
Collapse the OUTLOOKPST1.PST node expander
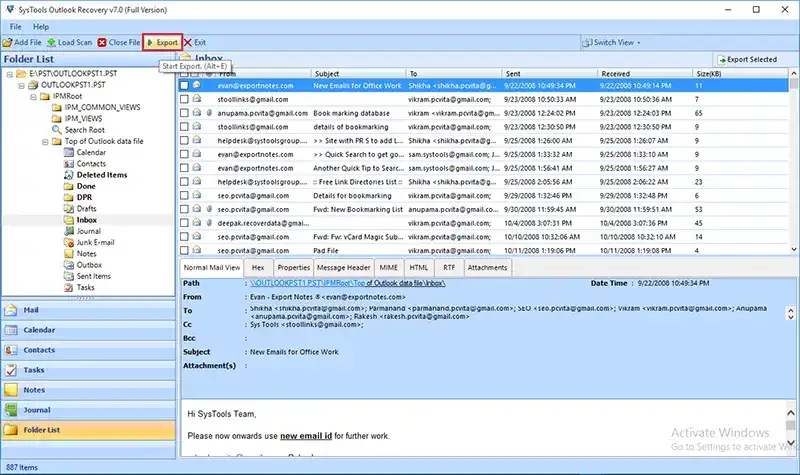click(21, 85)
